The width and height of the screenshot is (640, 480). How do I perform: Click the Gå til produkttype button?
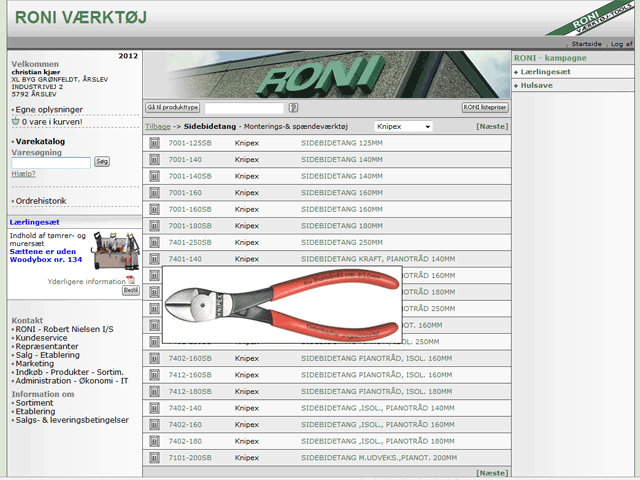pos(173,107)
